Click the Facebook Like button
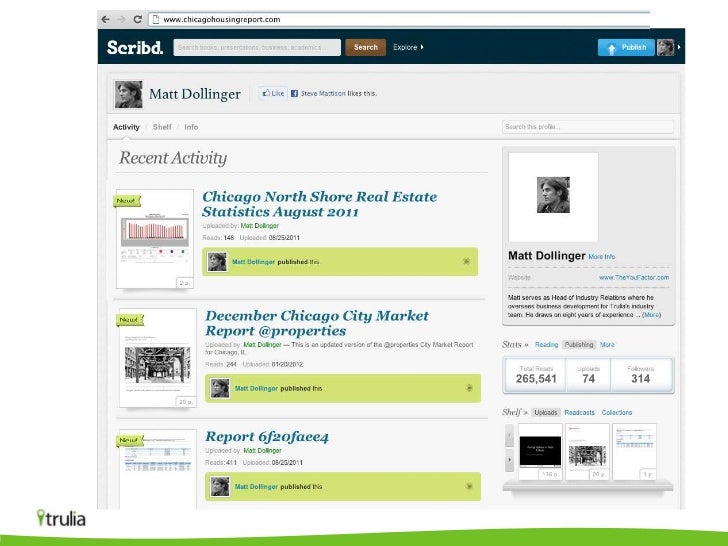This screenshot has width=728, height=546. click(x=273, y=93)
